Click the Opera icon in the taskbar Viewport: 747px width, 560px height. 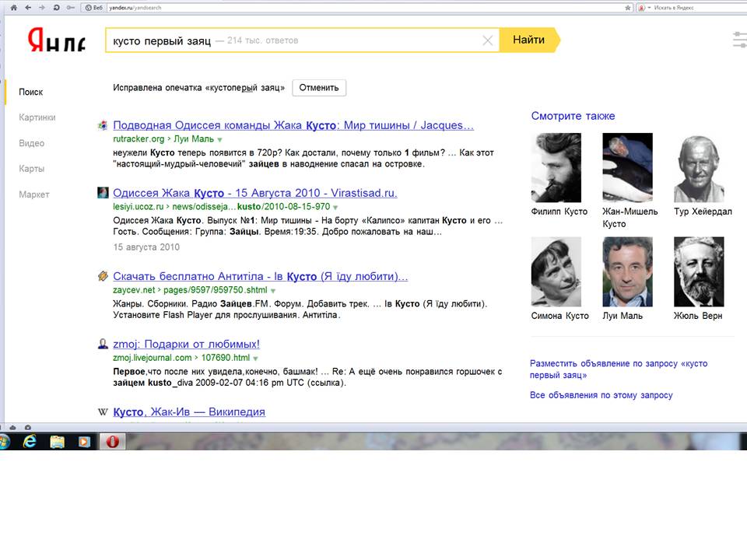point(111,442)
